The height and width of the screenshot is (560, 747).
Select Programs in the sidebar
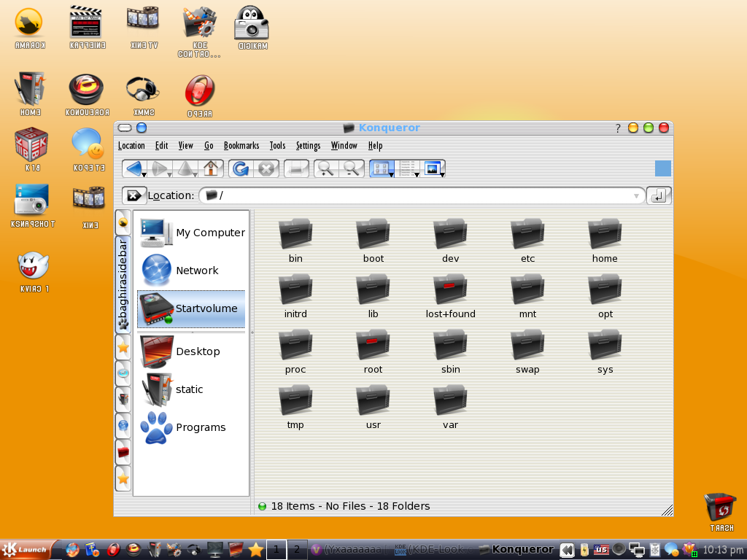pos(192,427)
